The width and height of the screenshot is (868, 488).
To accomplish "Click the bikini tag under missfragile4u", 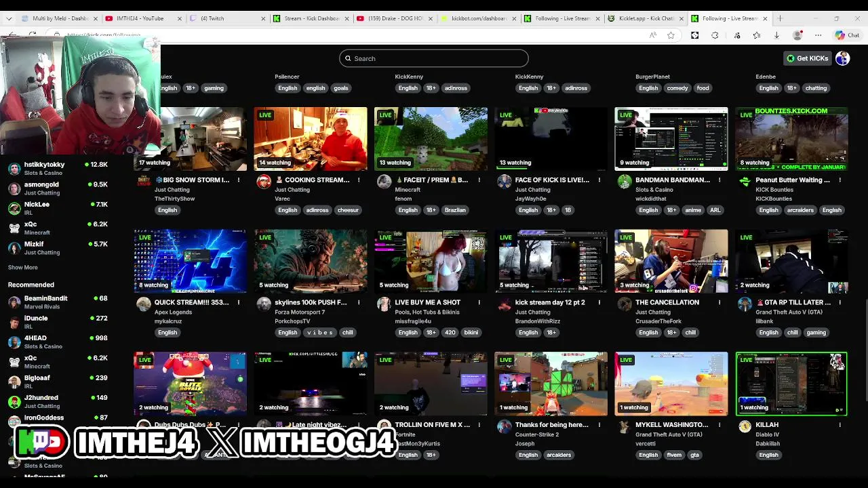I will coord(471,333).
